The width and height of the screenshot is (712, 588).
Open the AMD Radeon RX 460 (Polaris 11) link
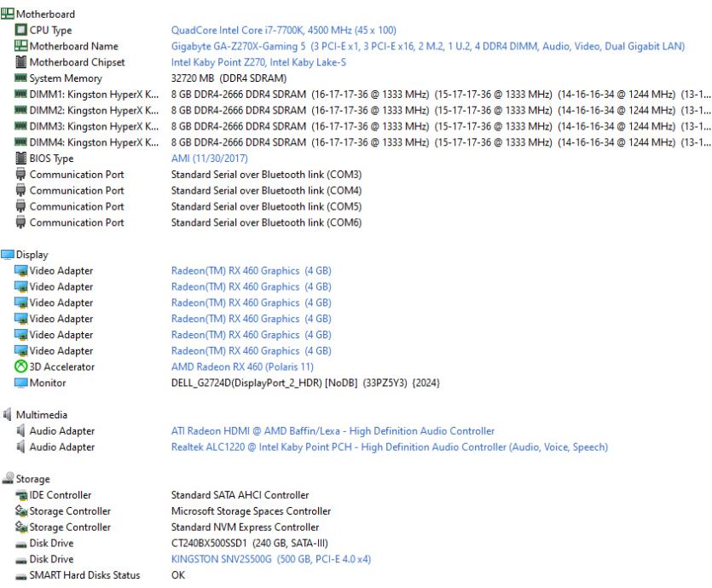(242, 366)
